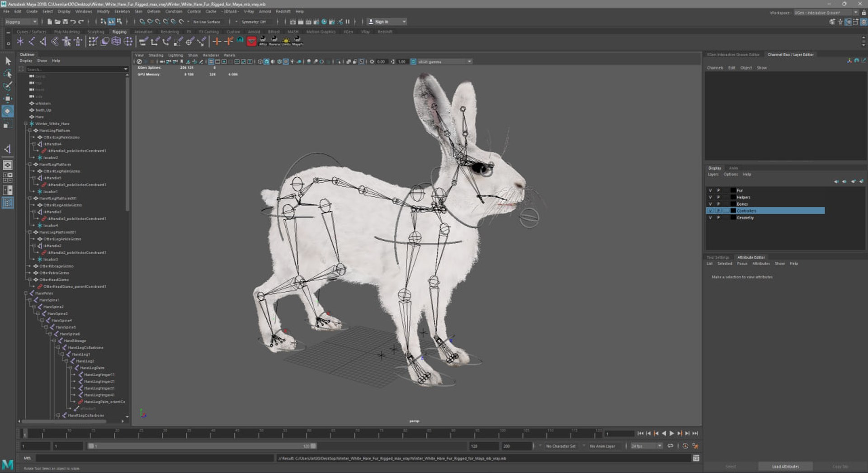The width and height of the screenshot is (868, 473).
Task: Click the Create Joints shelf icon
Action: 32,42
